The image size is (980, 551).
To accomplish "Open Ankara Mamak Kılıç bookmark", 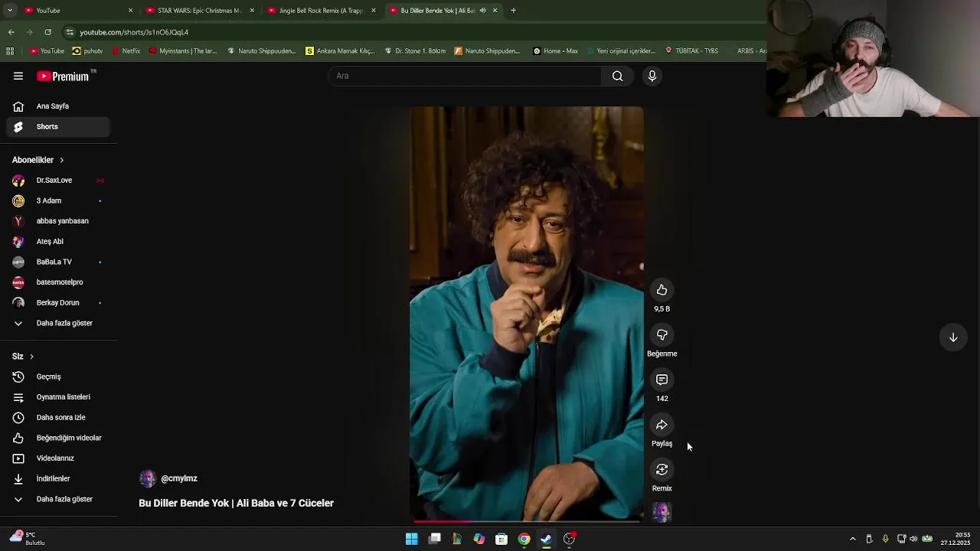I will tap(340, 51).
